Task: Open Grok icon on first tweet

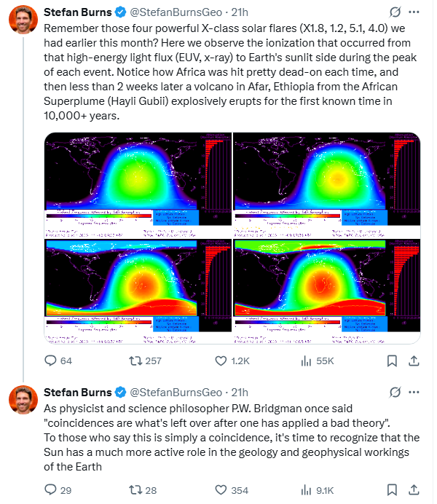Action: (395, 12)
